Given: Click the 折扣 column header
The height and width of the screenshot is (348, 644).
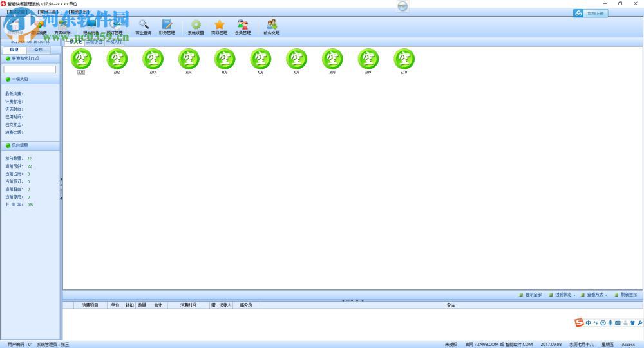Looking at the screenshot, I should (130, 305).
